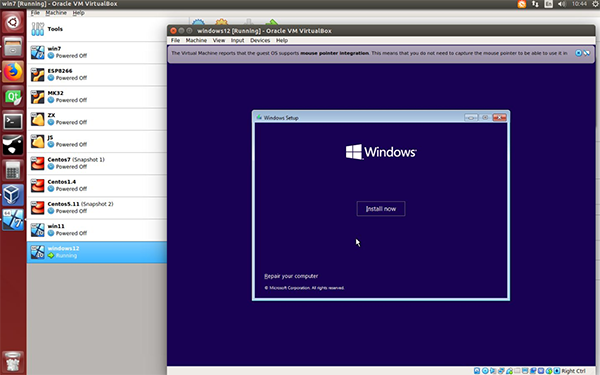Image resolution: width=600 pixels, height=375 pixels.
Task: Open the Files manager in the dock
Action: click(13, 47)
